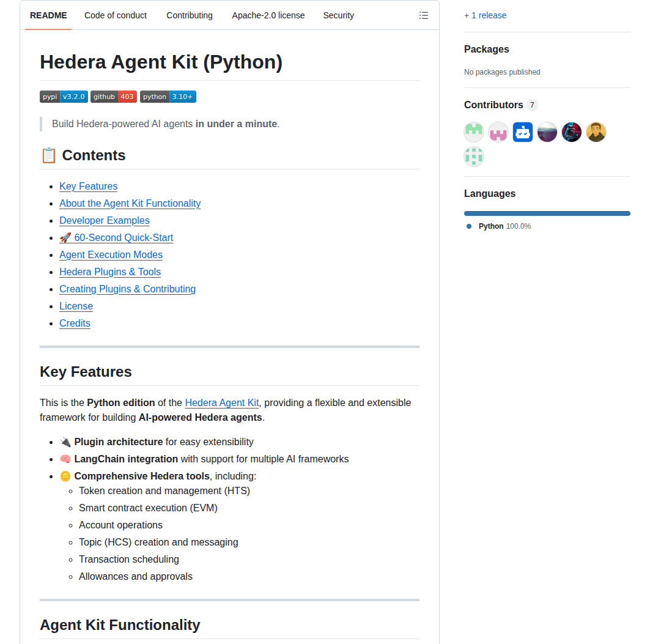Open the first contributor's avatar
The height and width of the screenshot is (644, 650).
coord(473,131)
